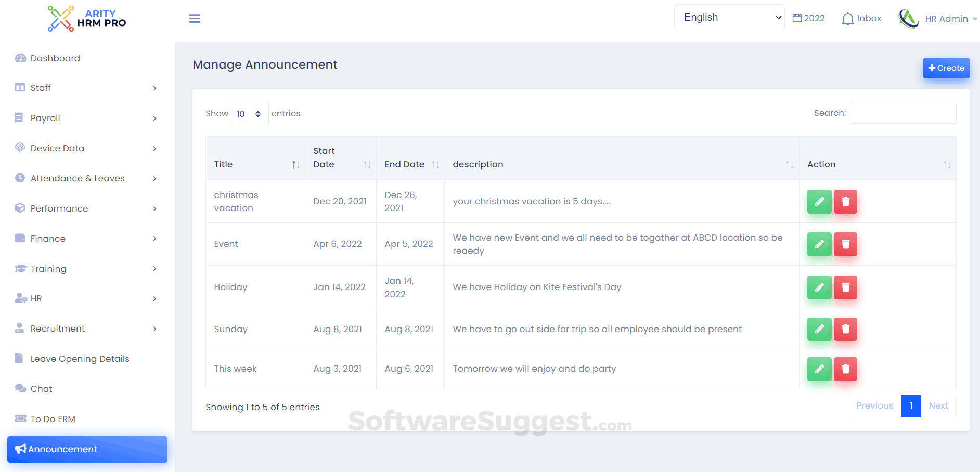Open the Inbox notification bell
The width and height of the screenshot is (980, 472).
(861, 18)
